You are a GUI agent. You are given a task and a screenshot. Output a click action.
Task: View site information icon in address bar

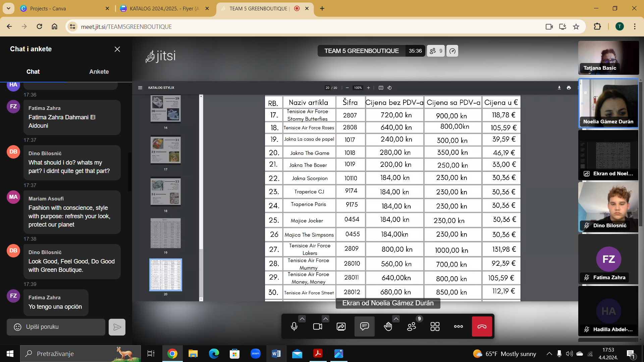click(72, 26)
